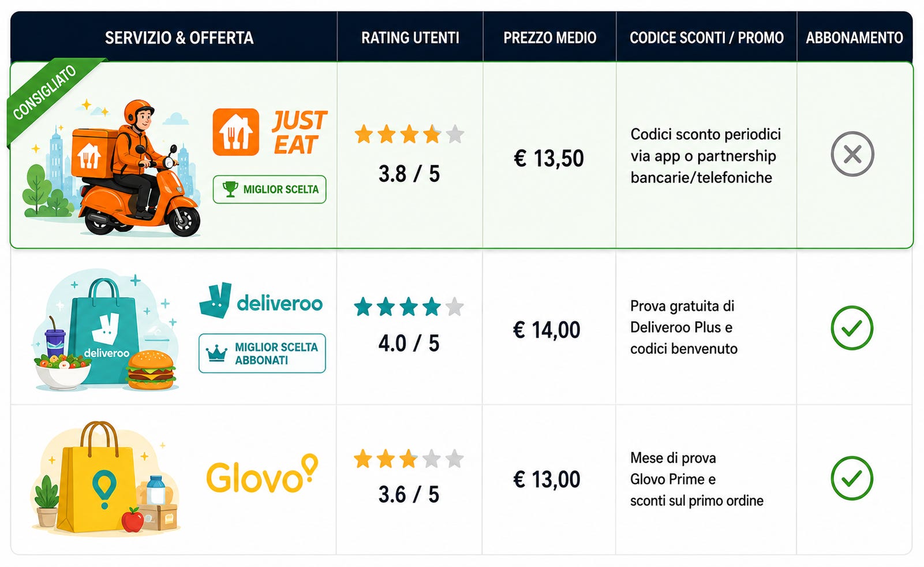Click the crown icon in Abbonati badge
Viewport: 924px width, 567px height.
[216, 353]
